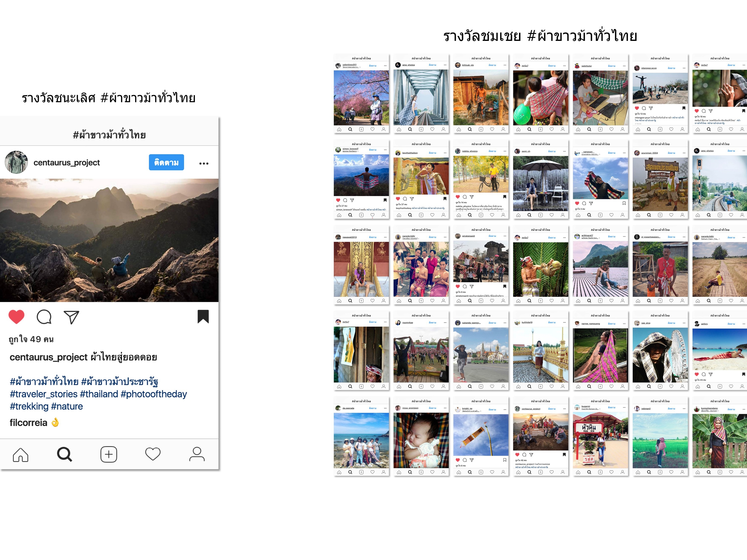Open the Hua Hin station sign thumbnail
The image size is (747, 560).
(601, 440)
